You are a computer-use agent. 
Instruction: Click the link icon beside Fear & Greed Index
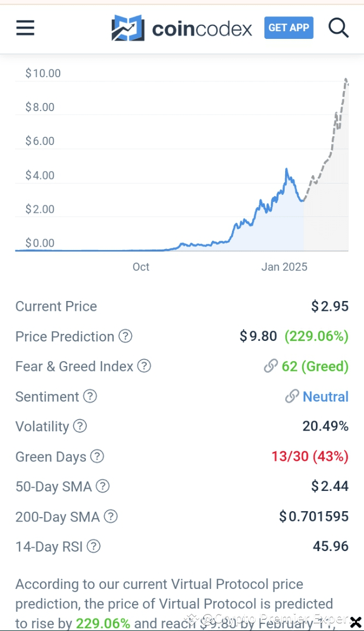click(x=270, y=366)
